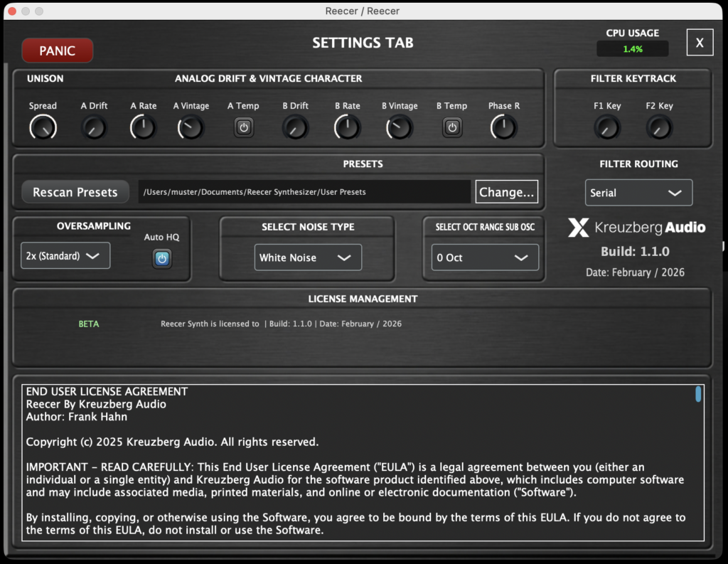Open the 0 Oct sub osc dropdown
This screenshot has width=728, height=564.
pyautogui.click(x=485, y=257)
